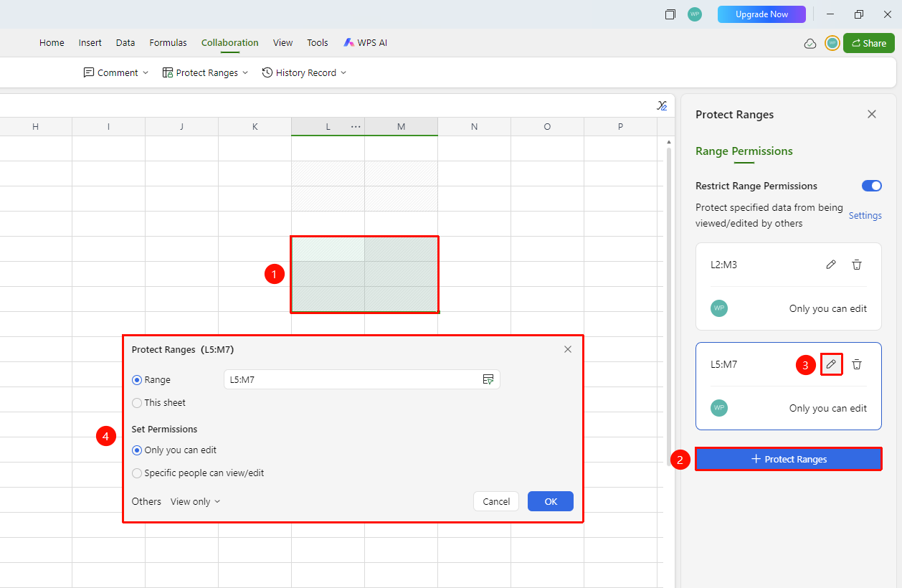The height and width of the screenshot is (588, 902).
Task: Click the window layout icon in title bar
Action: tap(670, 14)
